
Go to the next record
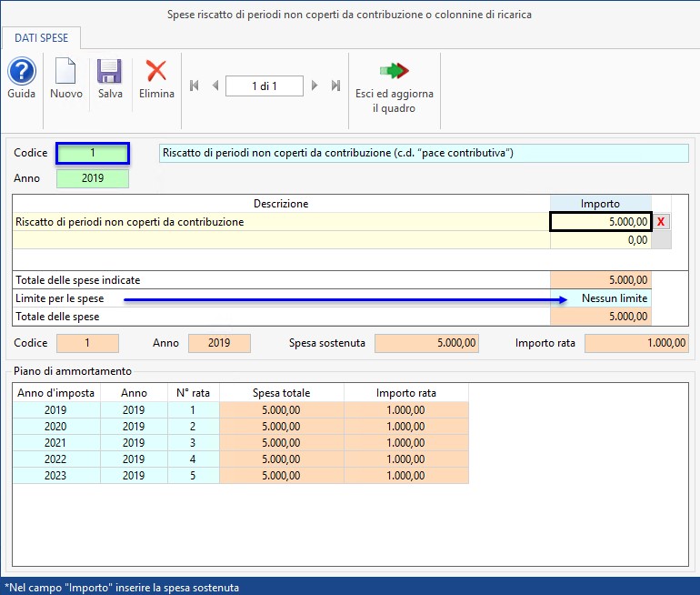coord(315,86)
